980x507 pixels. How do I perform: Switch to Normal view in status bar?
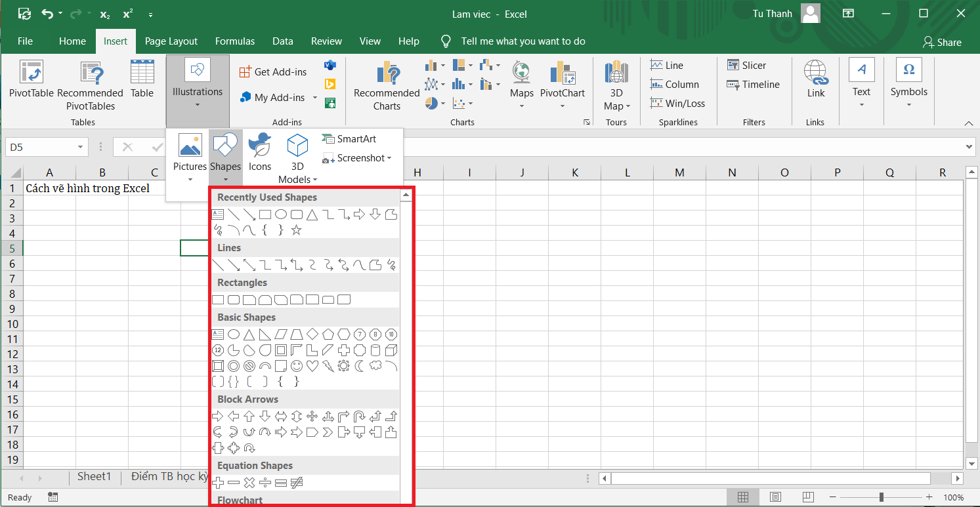pos(742,497)
